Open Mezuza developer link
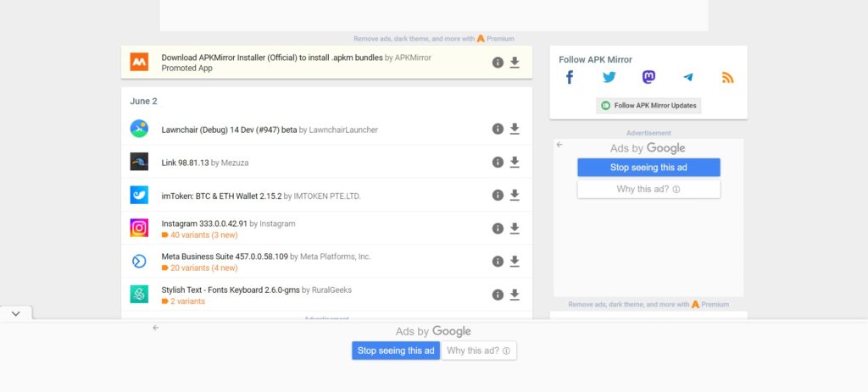The height and width of the screenshot is (392, 868). tap(235, 163)
